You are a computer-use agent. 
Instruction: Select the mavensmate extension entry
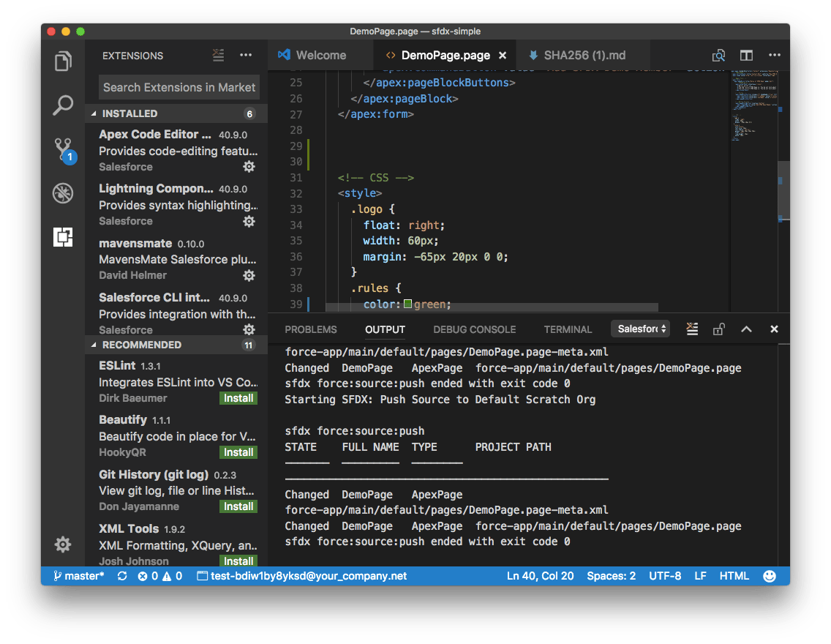(x=176, y=259)
